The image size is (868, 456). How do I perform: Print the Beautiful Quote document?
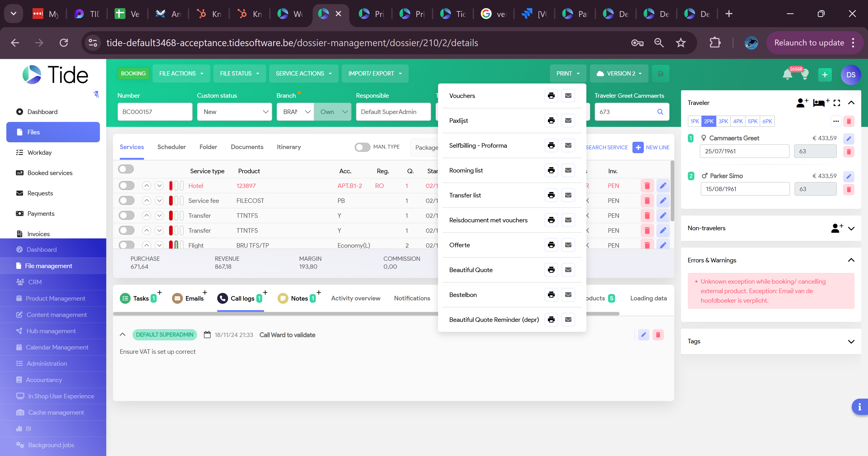(551, 270)
